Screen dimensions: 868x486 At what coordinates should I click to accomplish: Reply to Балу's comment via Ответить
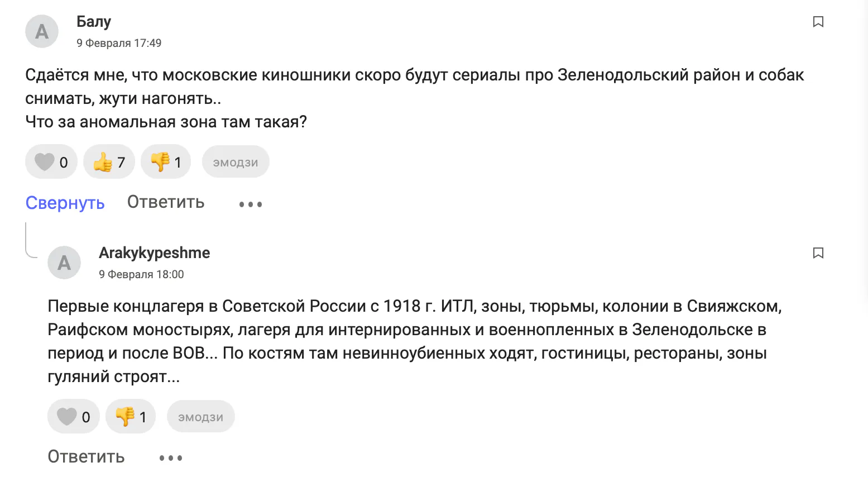[x=166, y=202]
